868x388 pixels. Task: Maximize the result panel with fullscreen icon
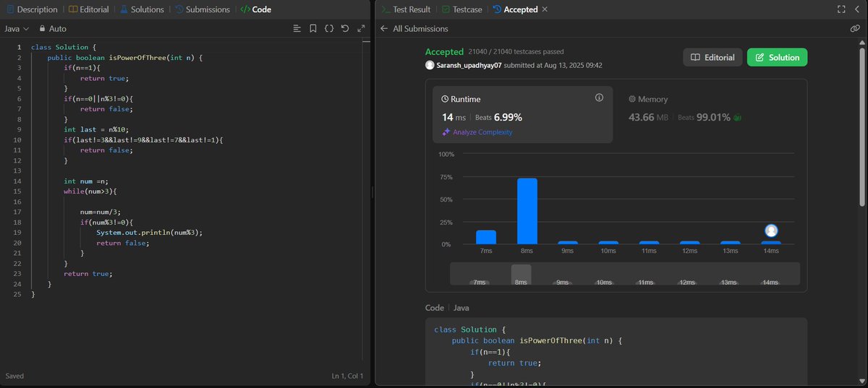pos(841,9)
